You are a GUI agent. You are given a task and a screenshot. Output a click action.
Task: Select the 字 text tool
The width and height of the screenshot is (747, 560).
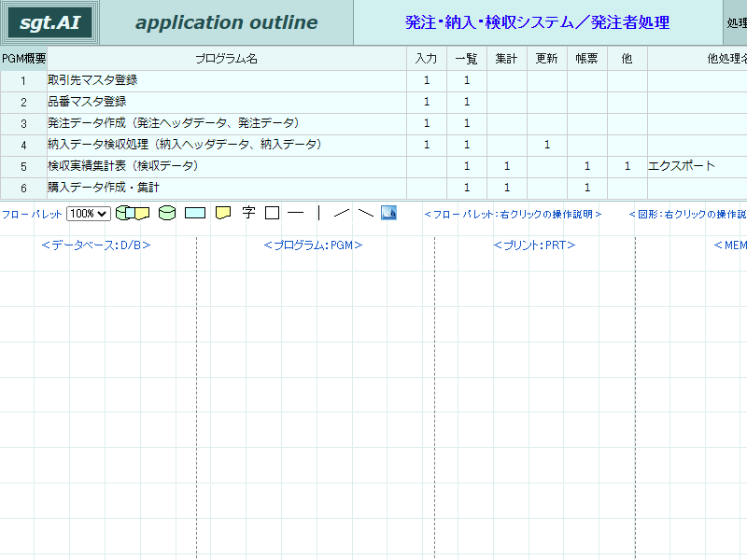[248, 213]
